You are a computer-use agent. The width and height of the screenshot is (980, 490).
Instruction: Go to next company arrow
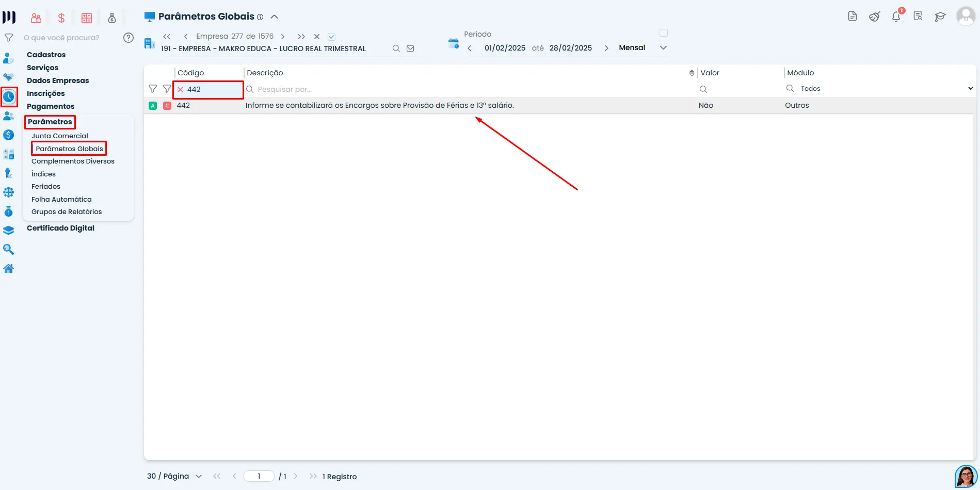tap(283, 37)
